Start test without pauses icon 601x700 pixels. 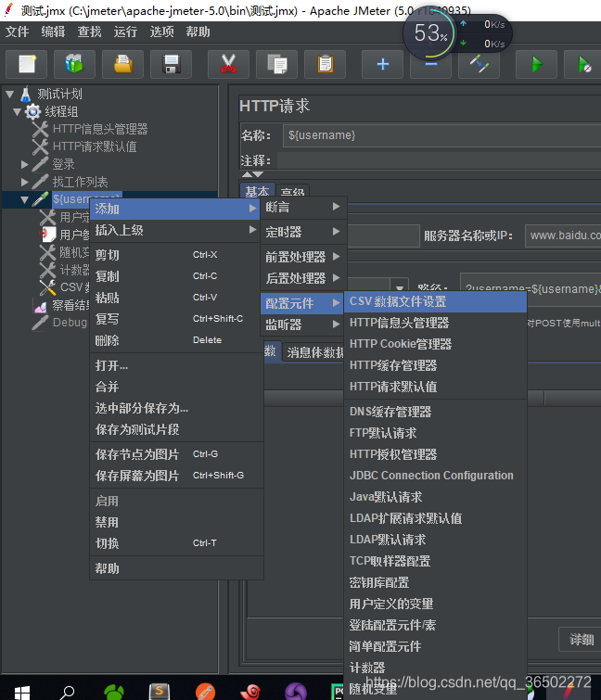(584, 64)
